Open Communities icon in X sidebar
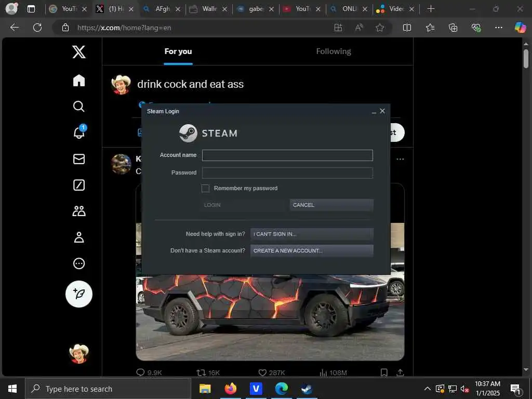The image size is (532, 399). tap(79, 211)
